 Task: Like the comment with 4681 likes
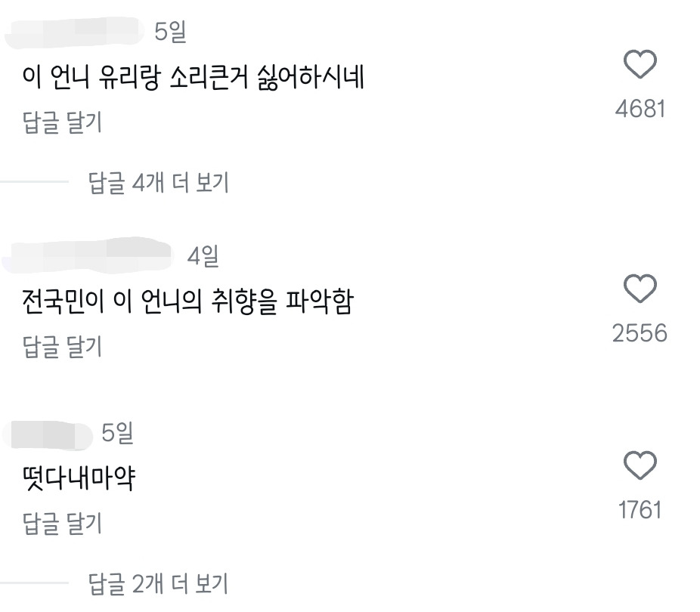(641, 66)
